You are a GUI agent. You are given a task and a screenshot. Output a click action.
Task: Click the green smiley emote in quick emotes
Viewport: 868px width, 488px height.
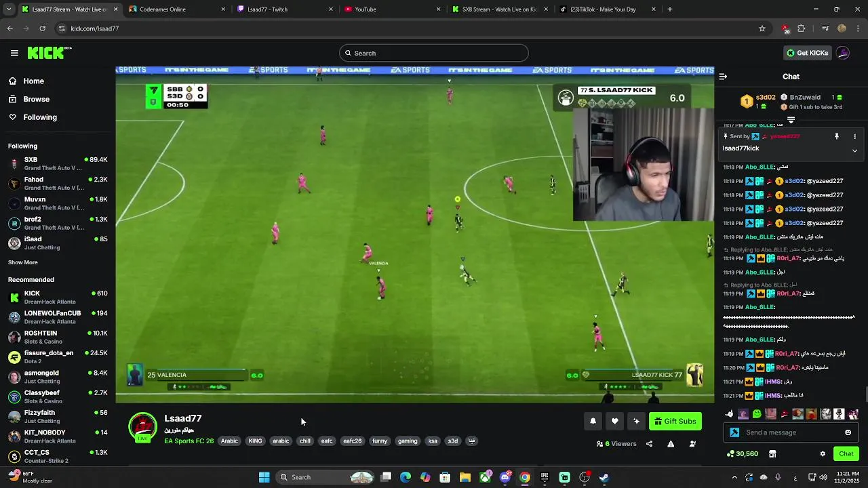(x=757, y=414)
